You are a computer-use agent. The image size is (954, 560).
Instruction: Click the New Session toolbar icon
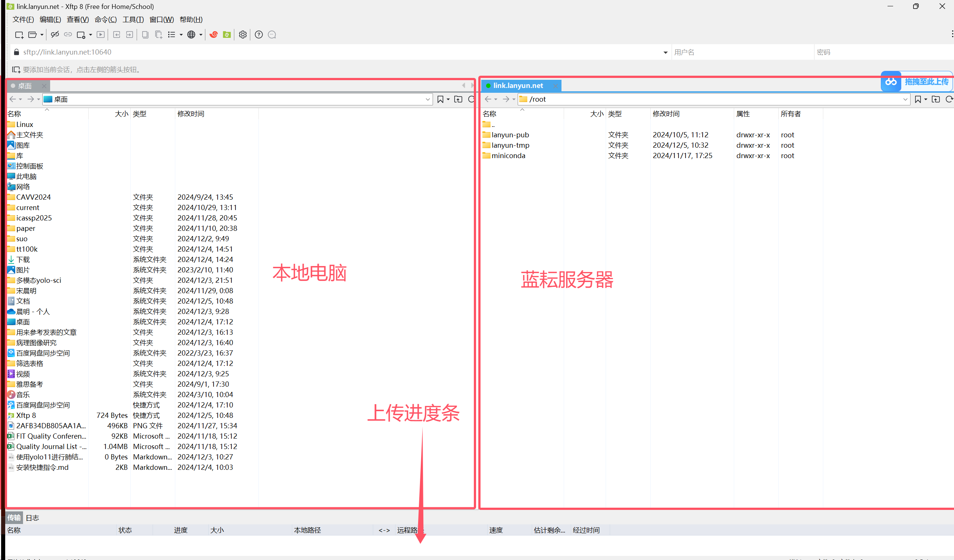click(19, 35)
